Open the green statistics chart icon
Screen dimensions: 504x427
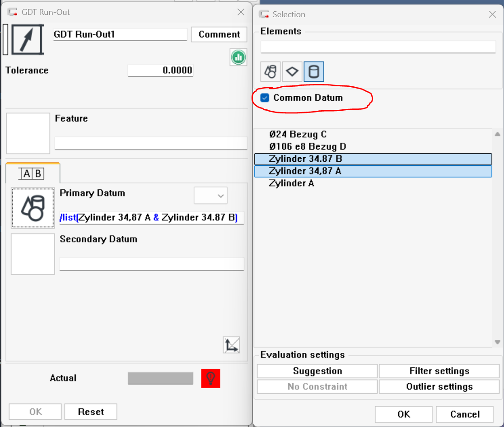tap(238, 57)
